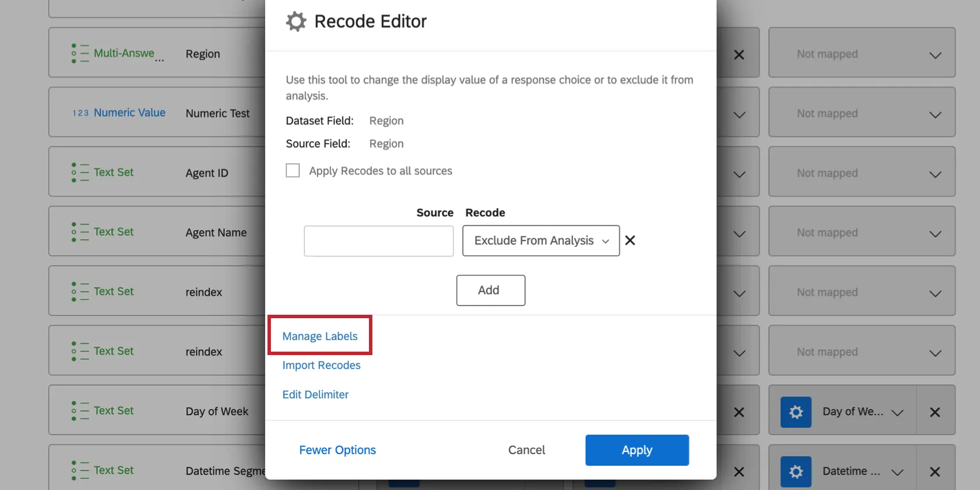Open the Import Recodes link
The width and height of the screenshot is (980, 490).
pos(321,365)
